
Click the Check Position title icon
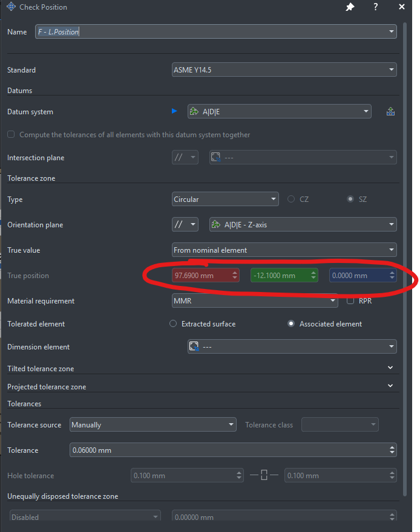tap(10, 7)
